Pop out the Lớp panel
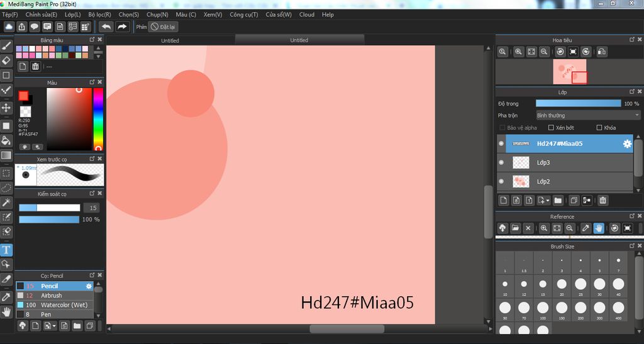644x344 pixels. pos(632,92)
